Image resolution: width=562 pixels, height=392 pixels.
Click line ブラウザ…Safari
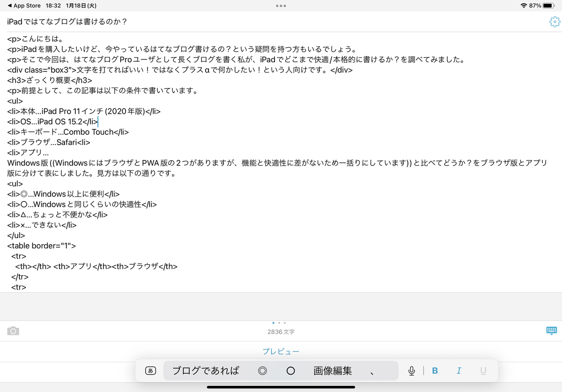[x=49, y=142]
